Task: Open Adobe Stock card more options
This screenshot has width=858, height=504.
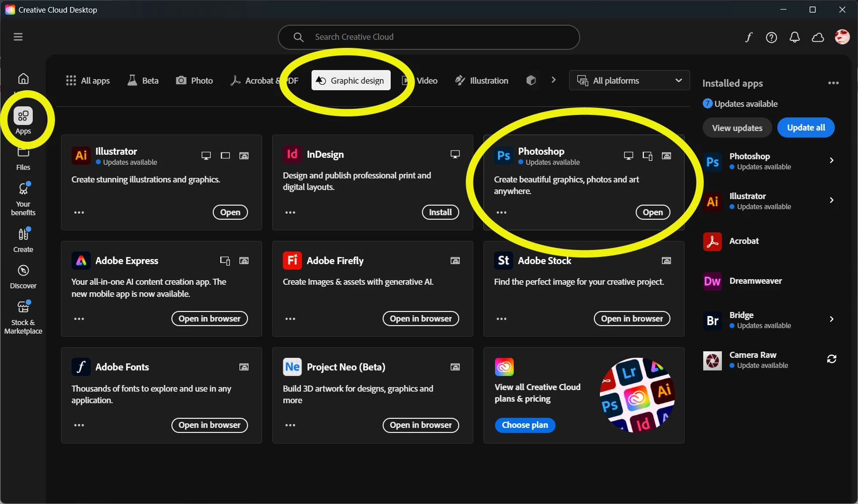Action: click(502, 319)
